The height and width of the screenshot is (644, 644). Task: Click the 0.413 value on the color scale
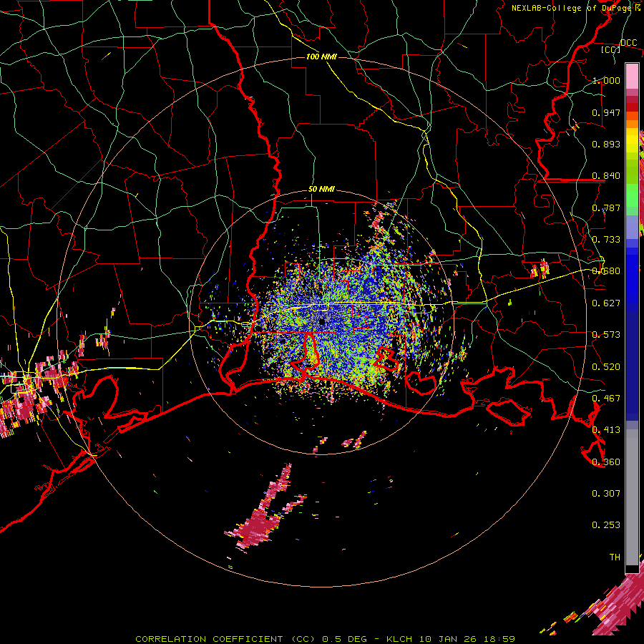[606, 429]
